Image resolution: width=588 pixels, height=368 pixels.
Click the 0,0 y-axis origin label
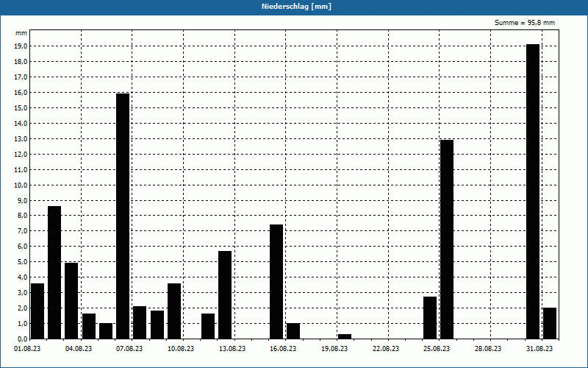22,339
